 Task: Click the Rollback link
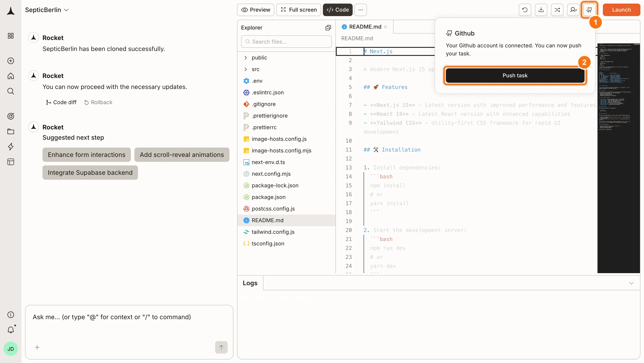point(98,102)
